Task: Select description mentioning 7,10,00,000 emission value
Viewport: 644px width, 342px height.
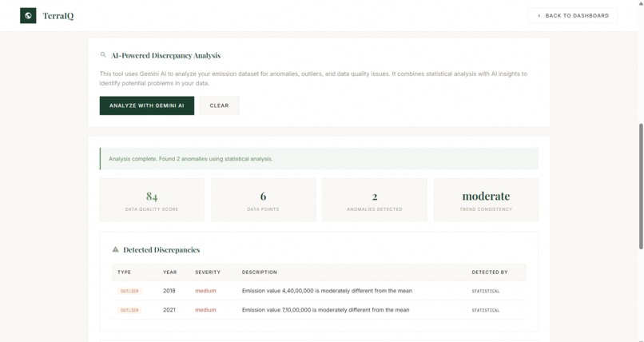Action: (326, 310)
